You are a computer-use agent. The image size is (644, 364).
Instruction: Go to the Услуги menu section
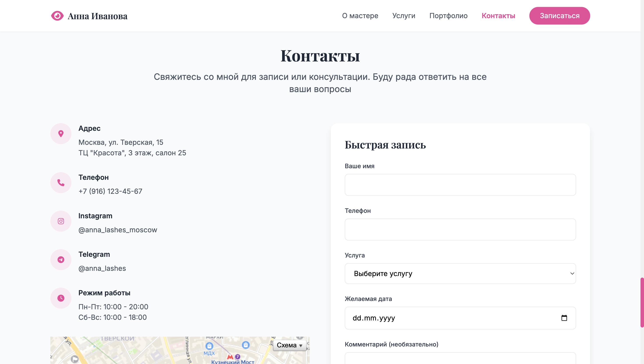coord(403,16)
